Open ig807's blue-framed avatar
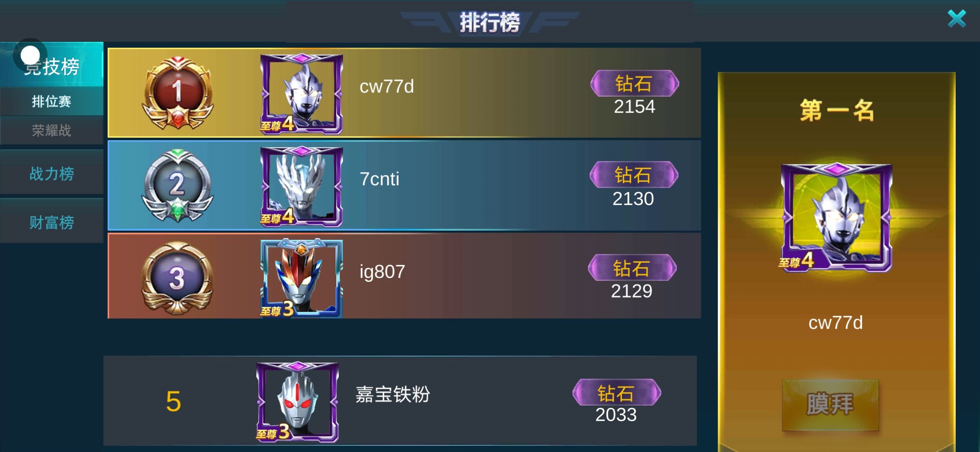 coord(302,278)
